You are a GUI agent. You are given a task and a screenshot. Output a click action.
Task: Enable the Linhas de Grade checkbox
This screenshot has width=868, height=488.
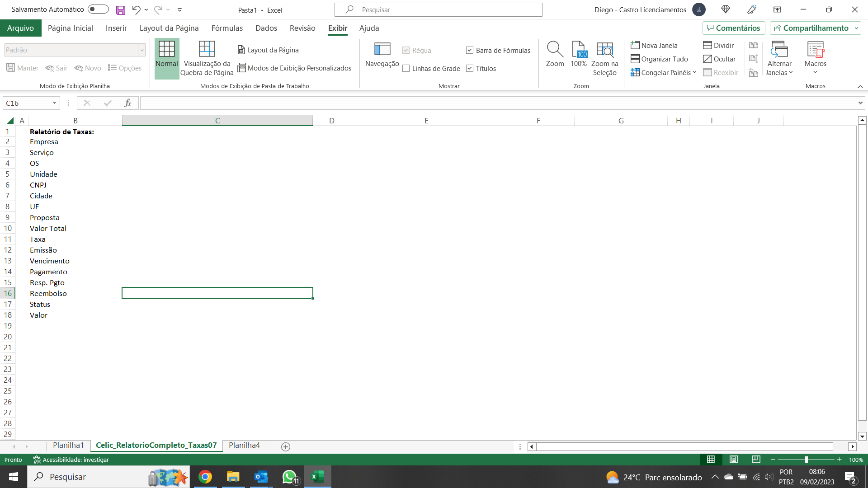coord(406,69)
